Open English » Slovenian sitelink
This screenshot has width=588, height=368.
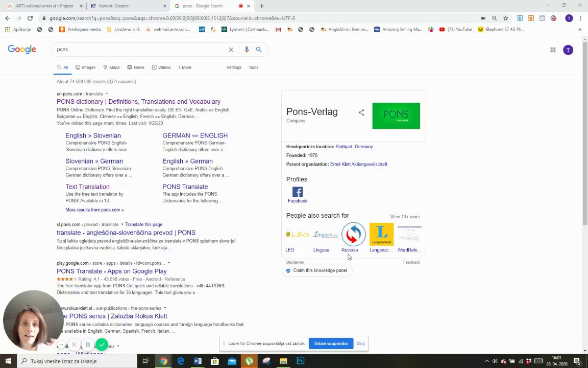pyautogui.click(x=93, y=135)
